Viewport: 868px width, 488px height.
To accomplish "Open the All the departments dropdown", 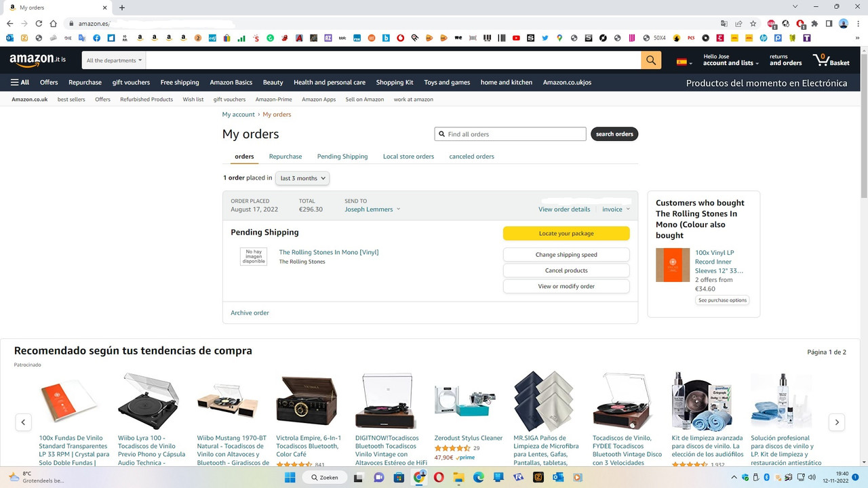I will tap(113, 60).
